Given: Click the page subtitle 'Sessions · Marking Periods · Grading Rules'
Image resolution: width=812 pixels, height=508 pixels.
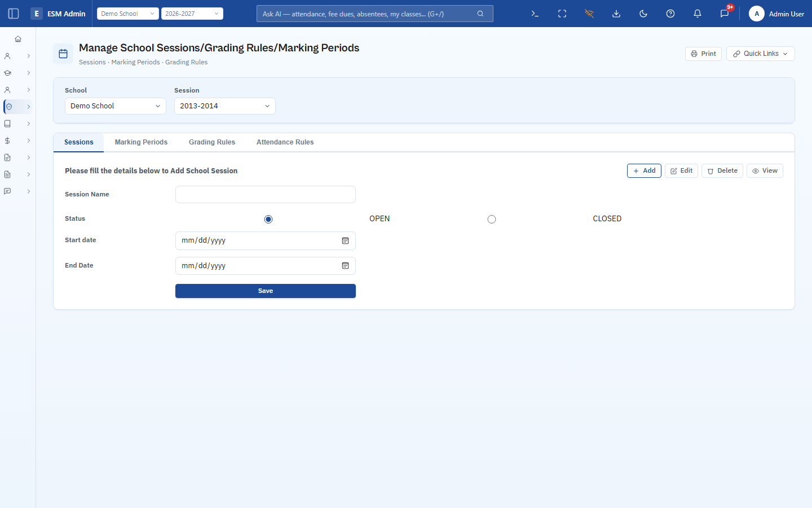Looking at the screenshot, I should click(143, 62).
